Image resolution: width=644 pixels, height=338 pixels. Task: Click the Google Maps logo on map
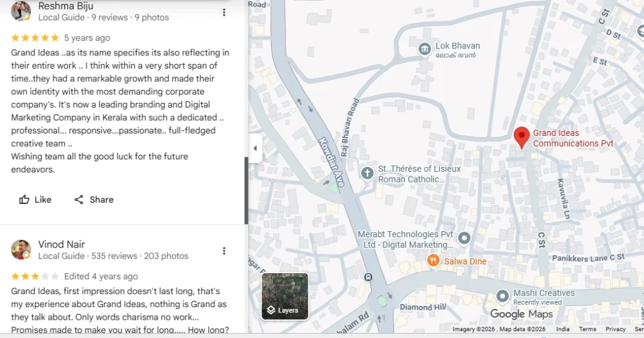point(521,314)
